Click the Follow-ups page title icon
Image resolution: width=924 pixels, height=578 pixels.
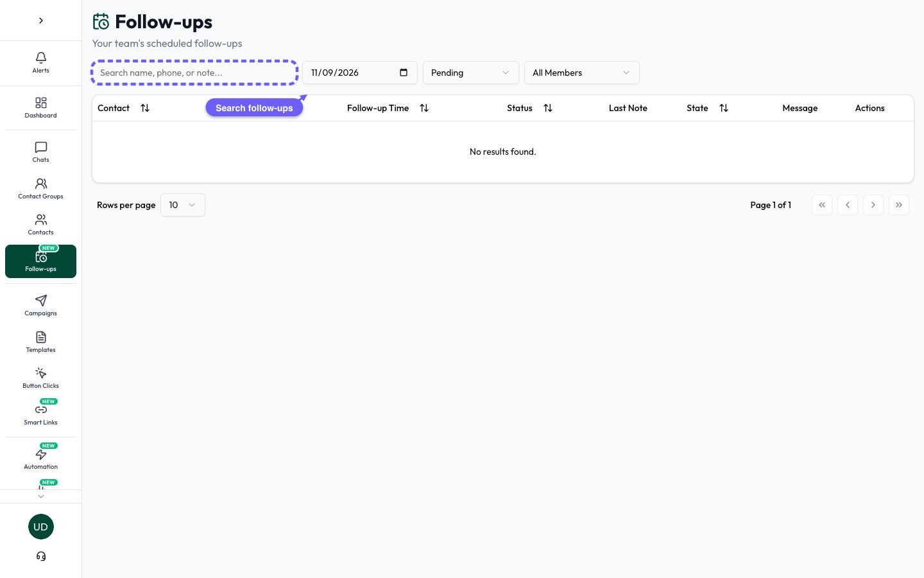click(101, 22)
